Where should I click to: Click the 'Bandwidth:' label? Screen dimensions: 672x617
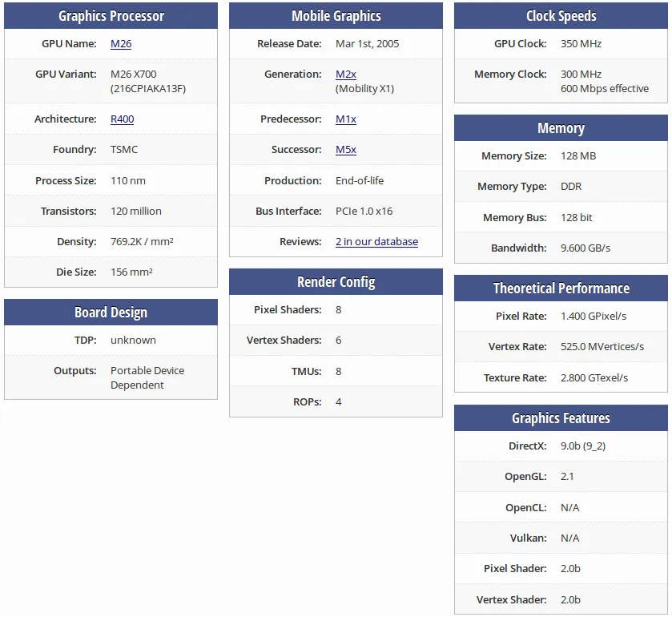click(519, 248)
